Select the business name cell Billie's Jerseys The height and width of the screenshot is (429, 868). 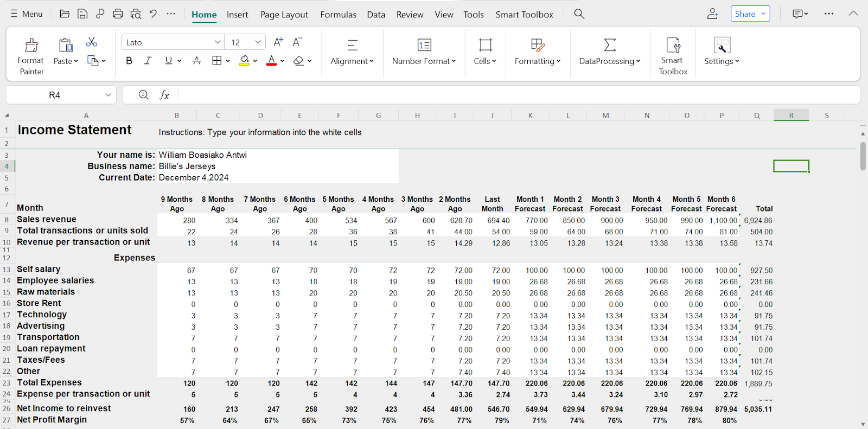[278, 166]
